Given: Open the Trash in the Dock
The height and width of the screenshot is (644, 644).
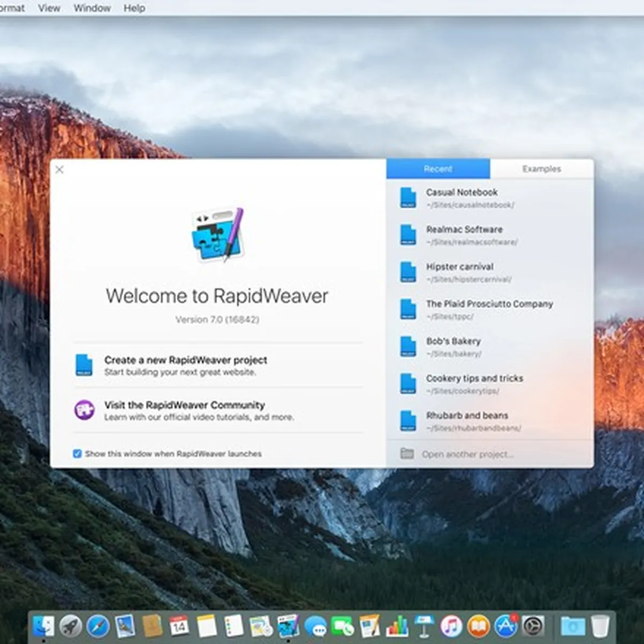Looking at the screenshot, I should [x=600, y=626].
